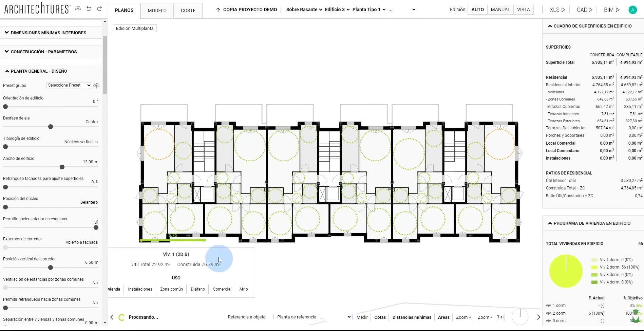Set use to Instalaciones
This screenshot has width=644, height=331.
point(140,289)
